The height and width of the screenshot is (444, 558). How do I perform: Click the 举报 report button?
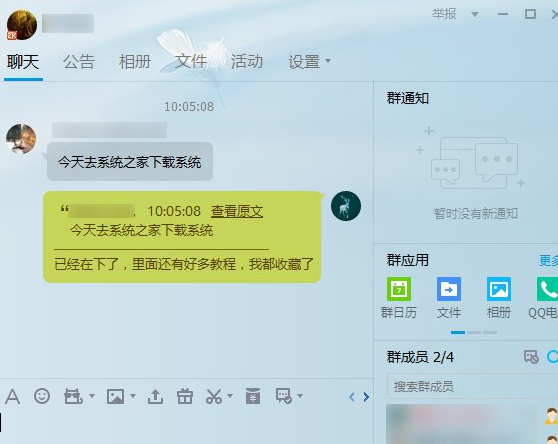(x=444, y=14)
